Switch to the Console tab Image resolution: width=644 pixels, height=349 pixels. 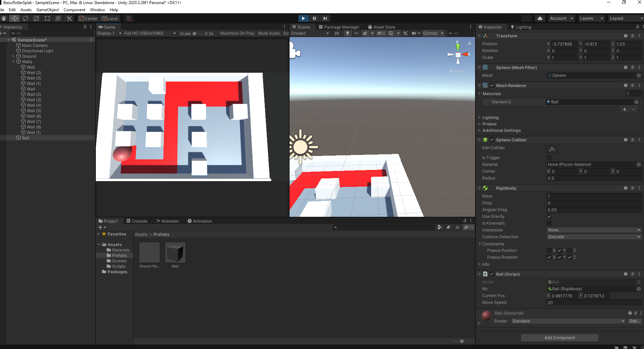coord(137,221)
